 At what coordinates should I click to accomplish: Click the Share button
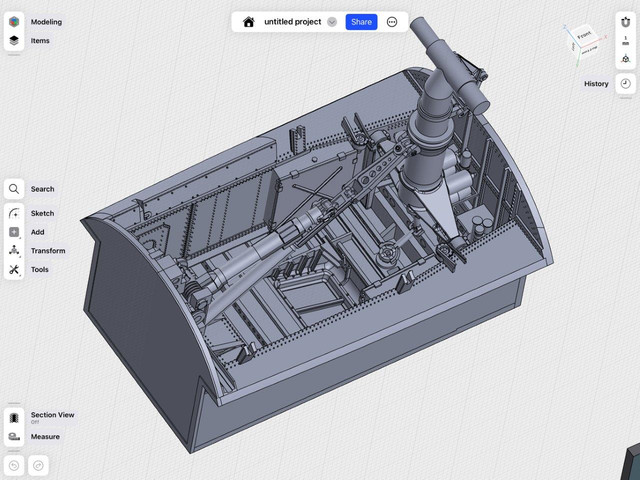(361, 22)
